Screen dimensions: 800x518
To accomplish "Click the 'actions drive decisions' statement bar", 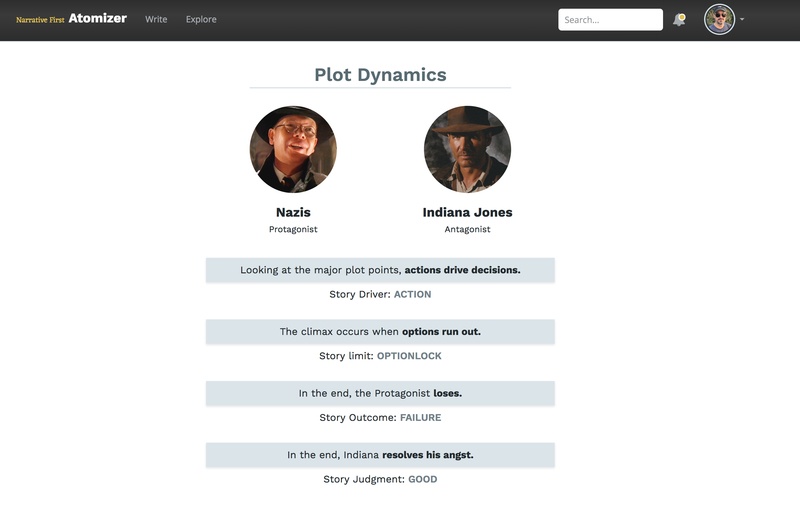I will pos(380,270).
